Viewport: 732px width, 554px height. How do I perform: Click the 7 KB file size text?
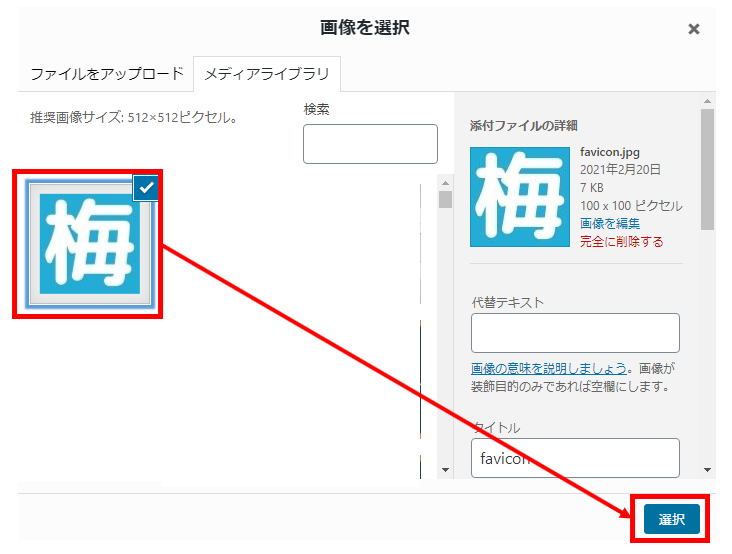coord(591,188)
